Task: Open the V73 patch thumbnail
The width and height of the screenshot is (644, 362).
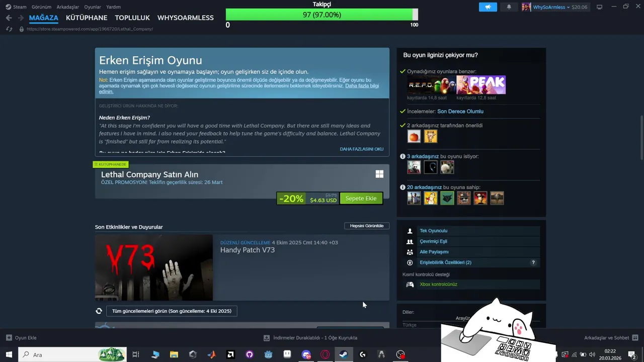Action: (154, 267)
